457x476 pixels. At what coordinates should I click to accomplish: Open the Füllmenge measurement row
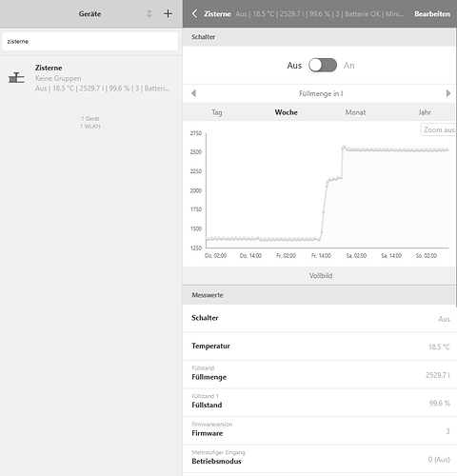click(320, 374)
